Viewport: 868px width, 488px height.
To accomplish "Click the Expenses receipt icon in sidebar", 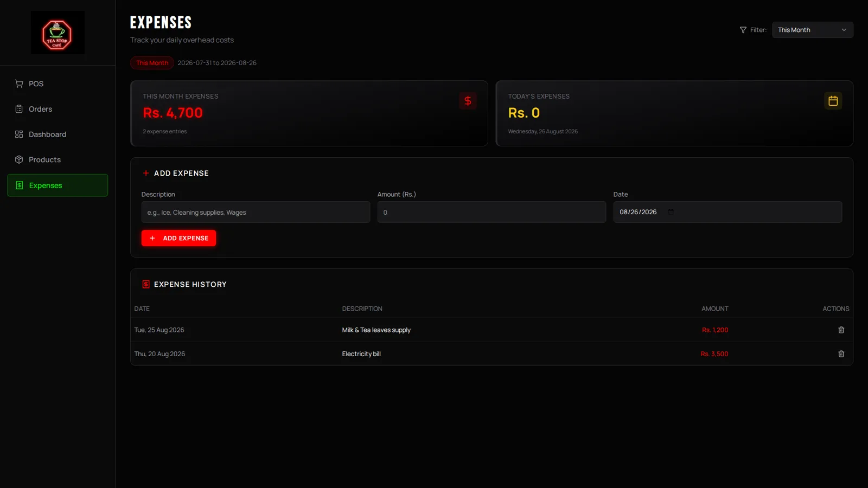I will 20,185.
